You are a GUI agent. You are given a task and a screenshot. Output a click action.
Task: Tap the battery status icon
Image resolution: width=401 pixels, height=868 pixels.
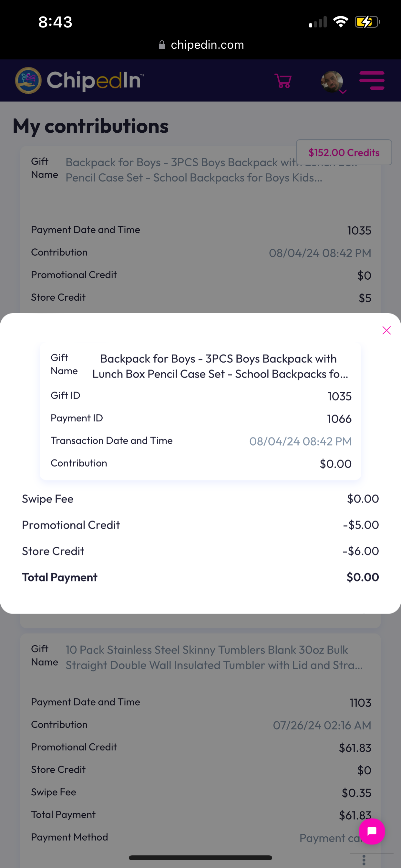pyautogui.click(x=367, y=22)
